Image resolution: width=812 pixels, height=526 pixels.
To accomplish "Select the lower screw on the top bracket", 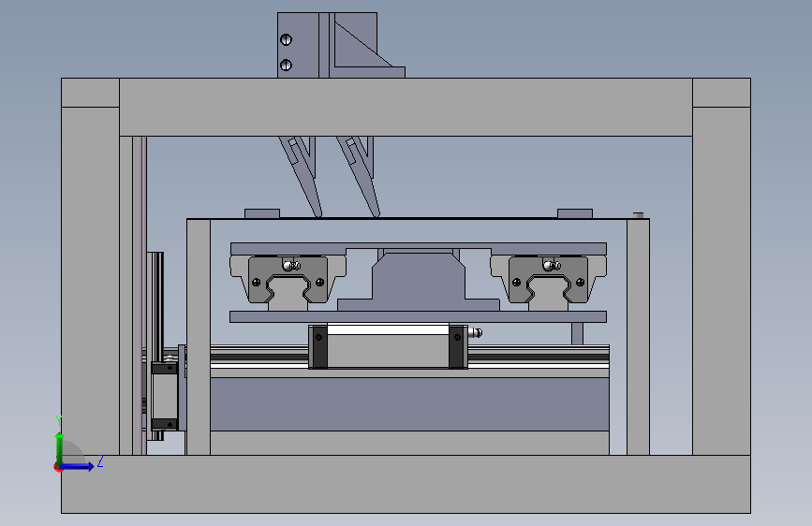I will coord(286,65).
